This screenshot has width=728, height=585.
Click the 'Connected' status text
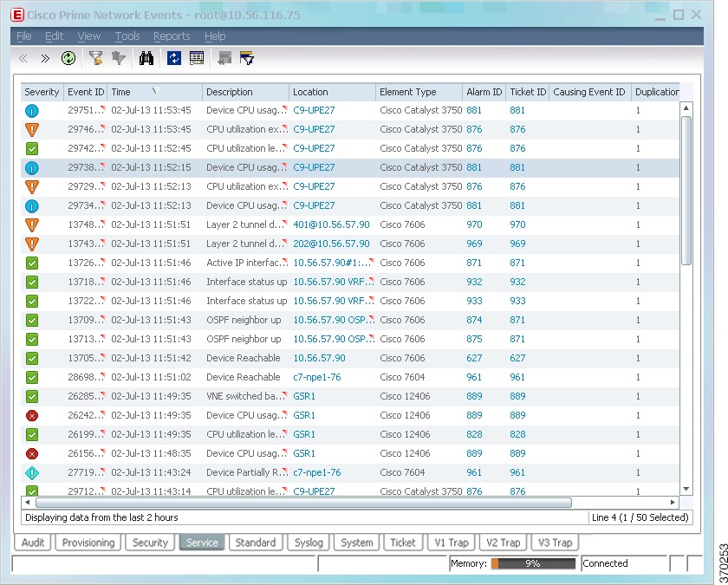tap(605, 563)
